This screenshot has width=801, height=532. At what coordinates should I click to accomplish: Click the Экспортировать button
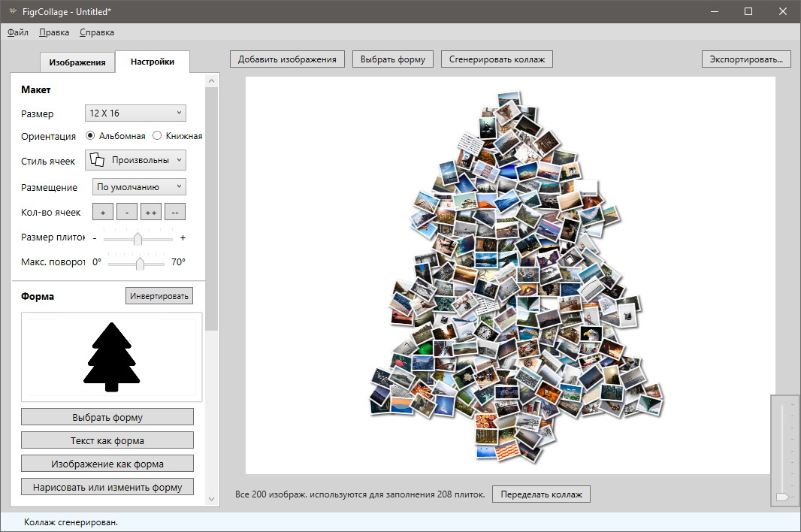click(746, 59)
